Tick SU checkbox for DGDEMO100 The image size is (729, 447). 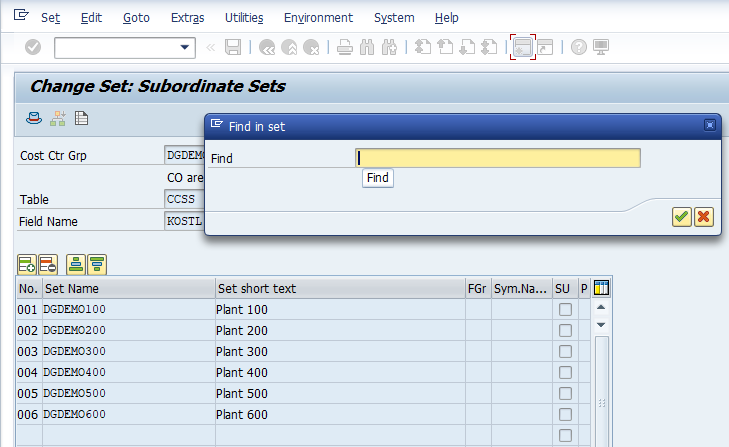click(x=565, y=310)
